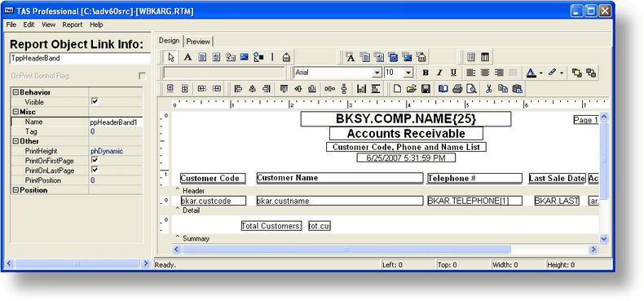Create a new report
Screen dimensions: 644x301
pyautogui.click(x=397, y=88)
